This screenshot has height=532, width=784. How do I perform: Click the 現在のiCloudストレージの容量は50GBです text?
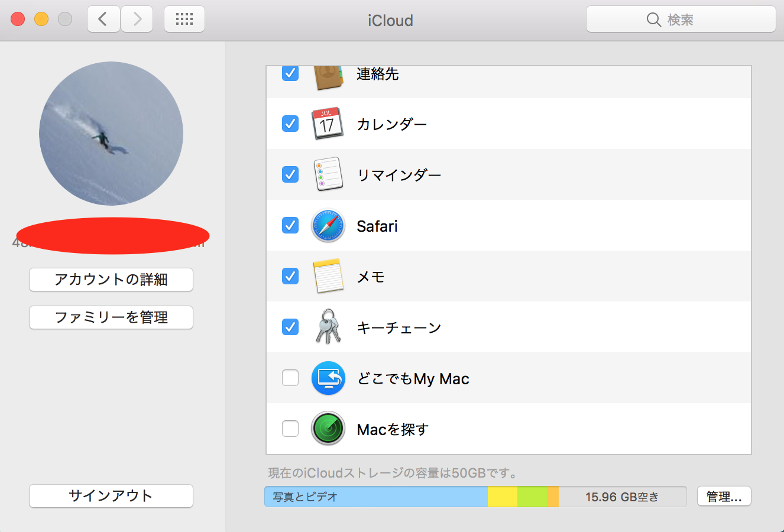[x=394, y=473]
